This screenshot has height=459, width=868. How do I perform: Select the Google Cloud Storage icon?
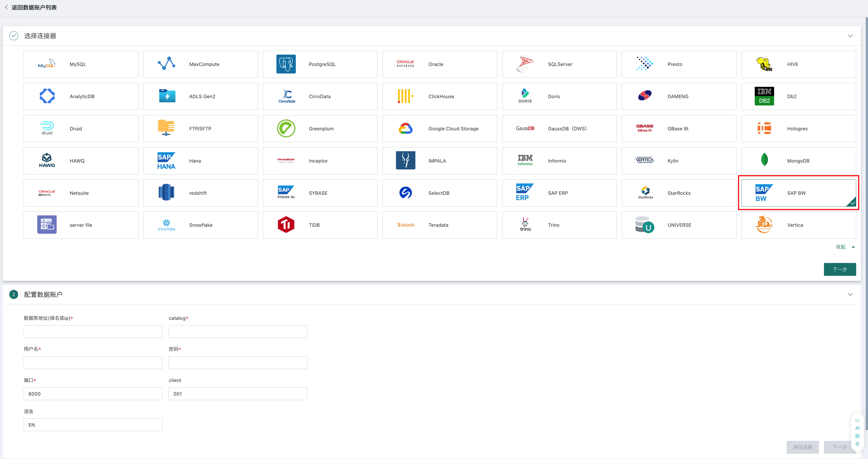[x=405, y=128]
